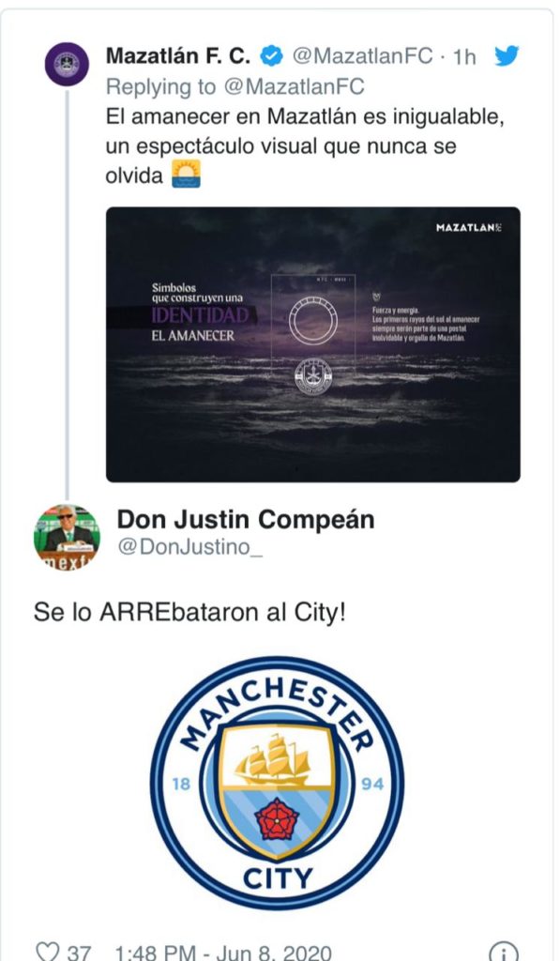Open the tweet info icon

click(503, 952)
